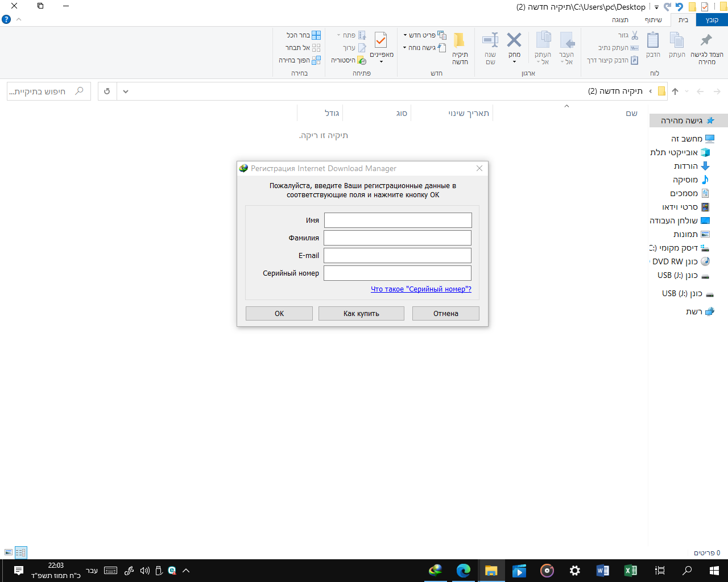Click the Фамилия input field
728x582 pixels.
398,238
